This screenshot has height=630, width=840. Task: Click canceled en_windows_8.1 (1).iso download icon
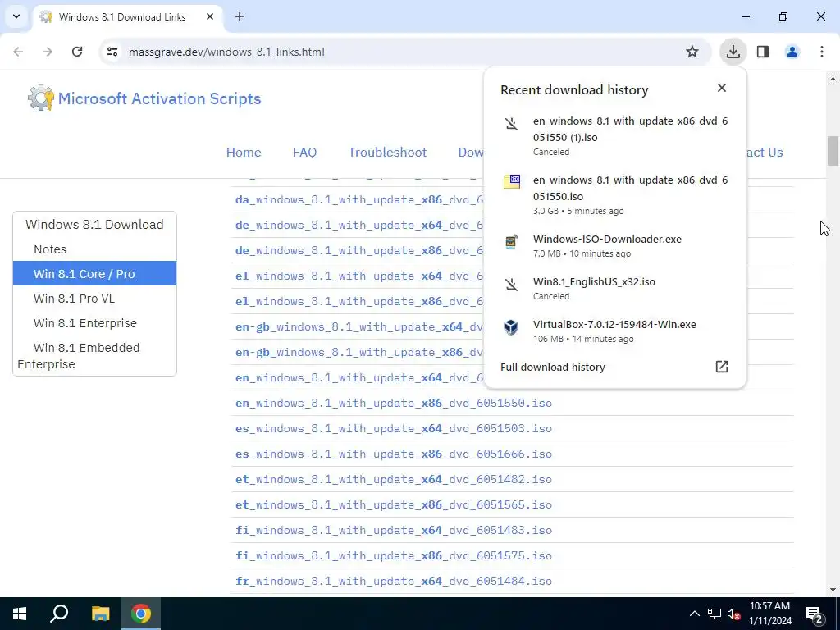pos(512,124)
